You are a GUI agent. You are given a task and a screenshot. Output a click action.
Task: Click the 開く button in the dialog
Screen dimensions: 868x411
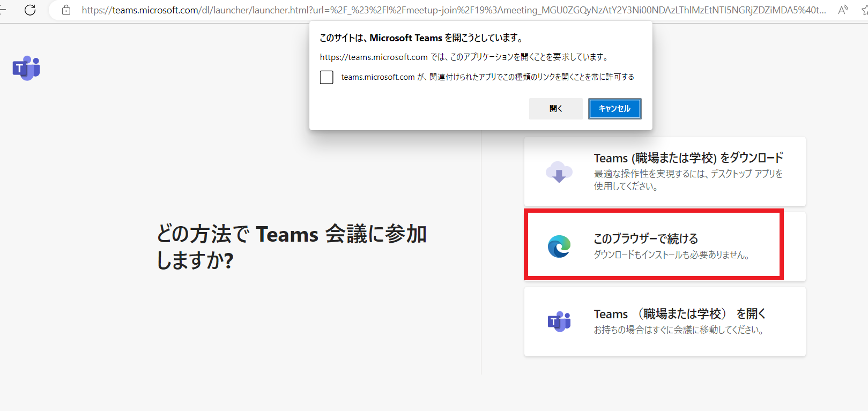[x=556, y=109]
